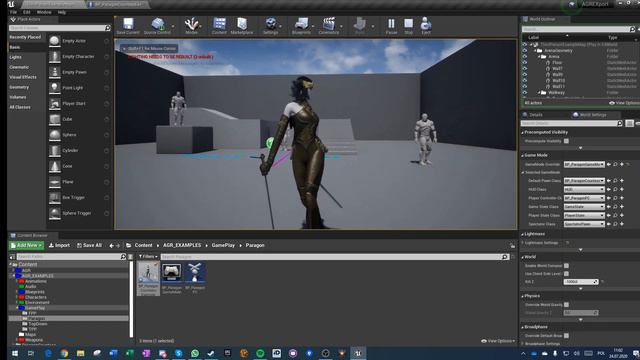This screenshot has height=360, width=640.
Task: Click the Search Paragon assets field
Action: click(x=335, y=257)
